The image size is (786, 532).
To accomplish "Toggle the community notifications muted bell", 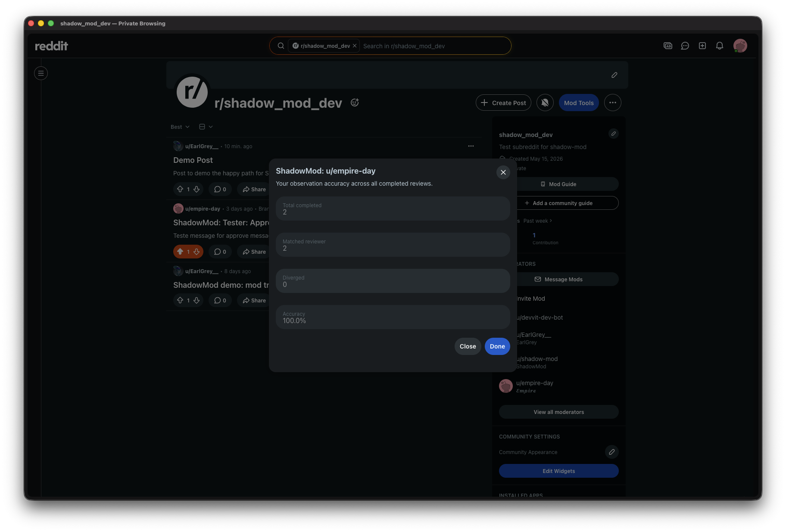I will pos(545,103).
